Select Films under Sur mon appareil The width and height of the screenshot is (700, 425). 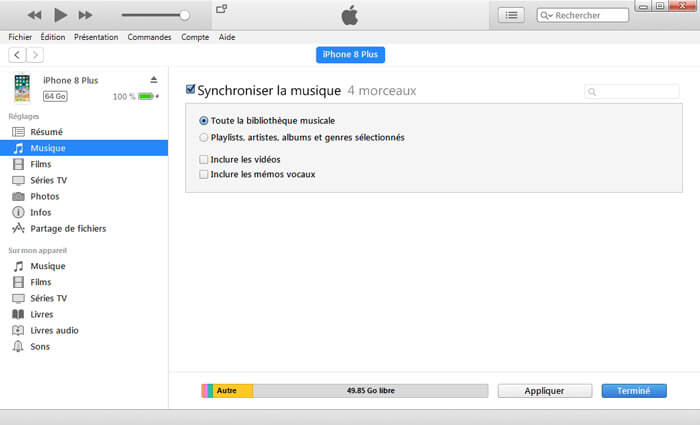84,282
